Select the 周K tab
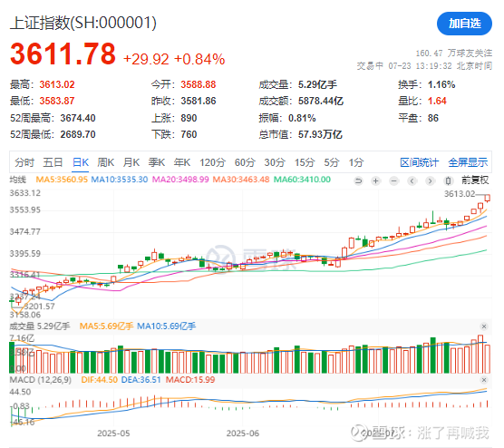 [x=106, y=162]
